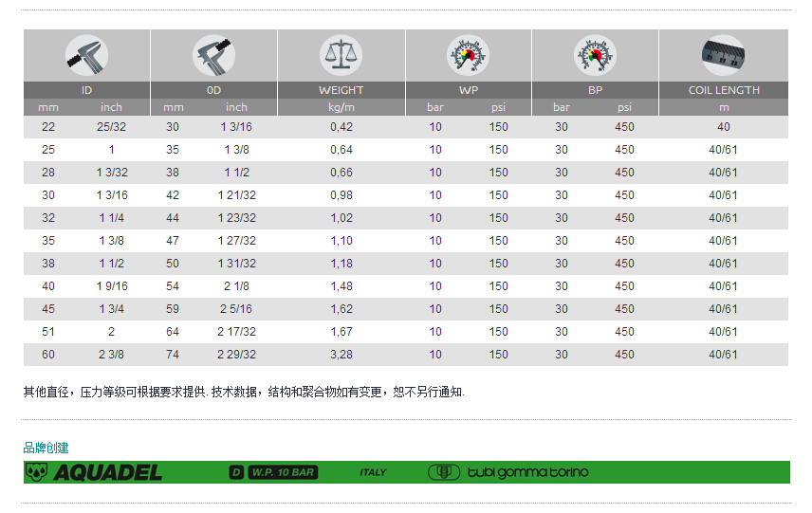The width and height of the screenshot is (812, 513).
Task: Click the 3,28 weight value cell
Action: tap(341, 355)
